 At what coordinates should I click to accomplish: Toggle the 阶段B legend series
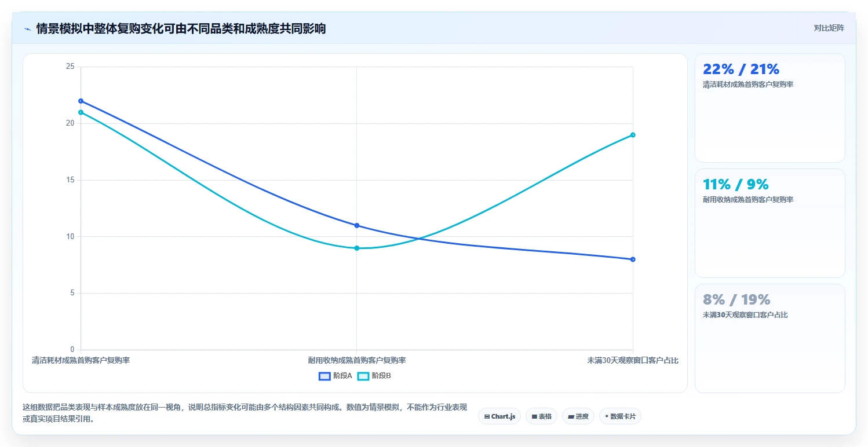pos(374,376)
